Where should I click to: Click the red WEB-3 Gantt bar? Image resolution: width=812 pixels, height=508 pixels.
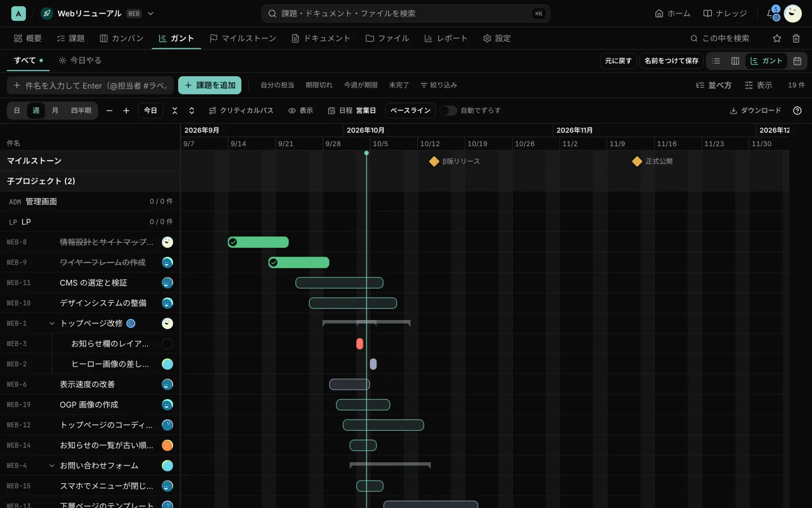pyautogui.click(x=360, y=344)
